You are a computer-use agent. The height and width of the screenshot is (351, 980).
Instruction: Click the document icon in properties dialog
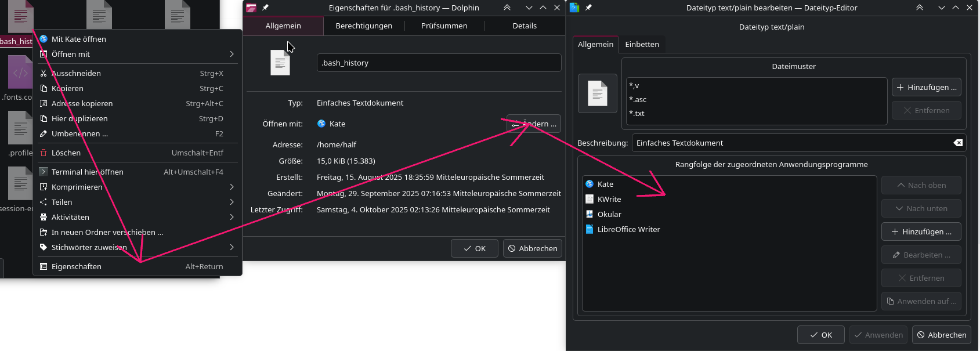click(280, 63)
